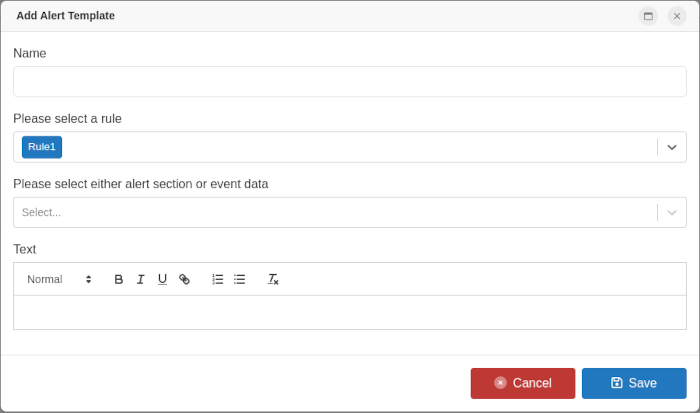The image size is (700, 413).
Task: Apply underline formatting to text
Action: point(162,279)
